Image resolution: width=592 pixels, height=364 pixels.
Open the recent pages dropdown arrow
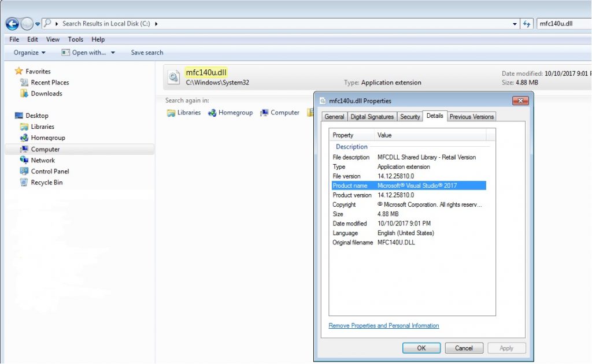[x=38, y=24]
